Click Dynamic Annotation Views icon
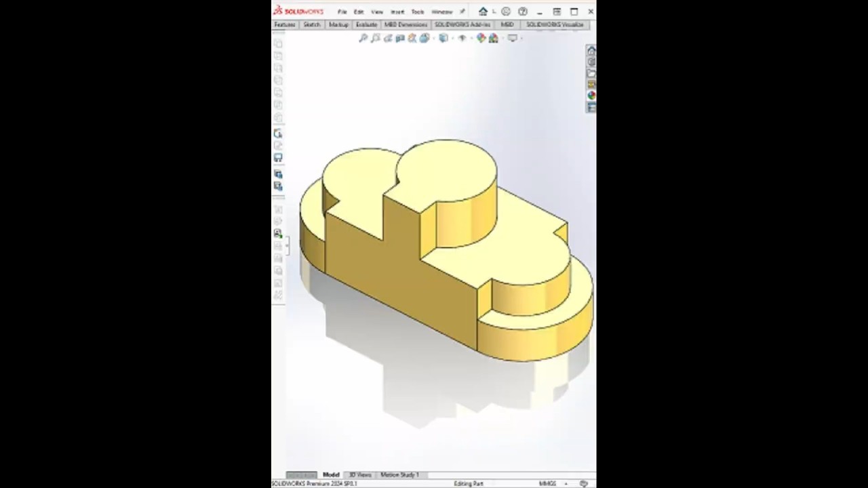 [x=412, y=38]
